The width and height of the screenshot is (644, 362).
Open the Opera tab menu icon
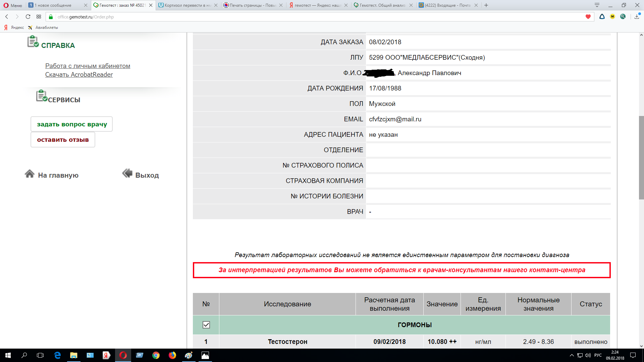pos(597,5)
